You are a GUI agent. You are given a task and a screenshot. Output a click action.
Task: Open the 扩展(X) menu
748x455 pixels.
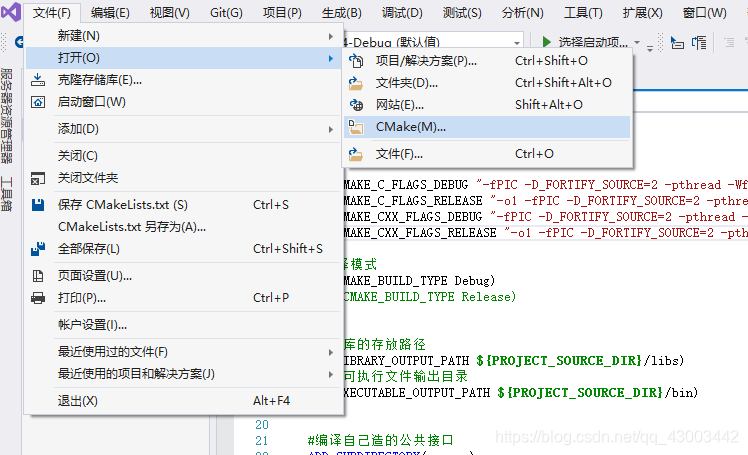click(x=642, y=12)
